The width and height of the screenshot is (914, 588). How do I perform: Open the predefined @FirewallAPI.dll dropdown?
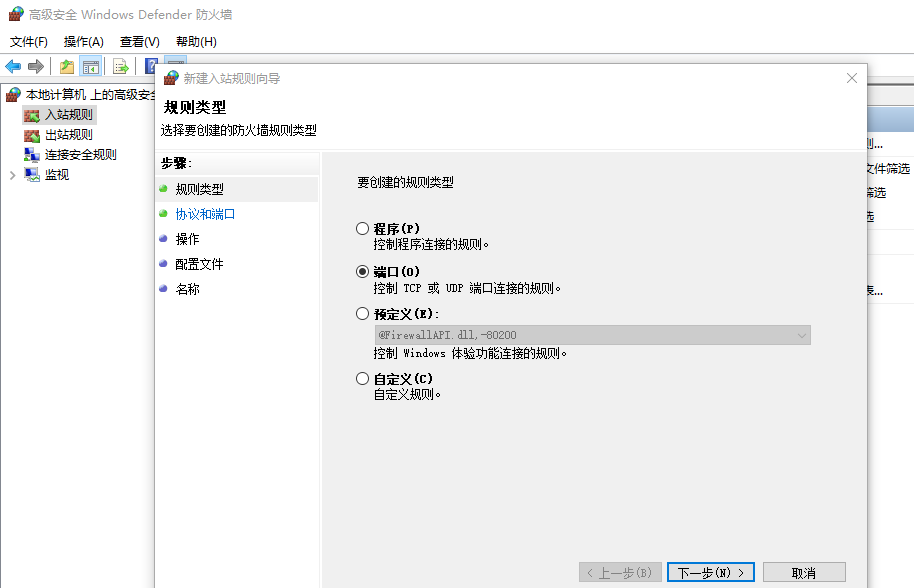tap(592, 335)
